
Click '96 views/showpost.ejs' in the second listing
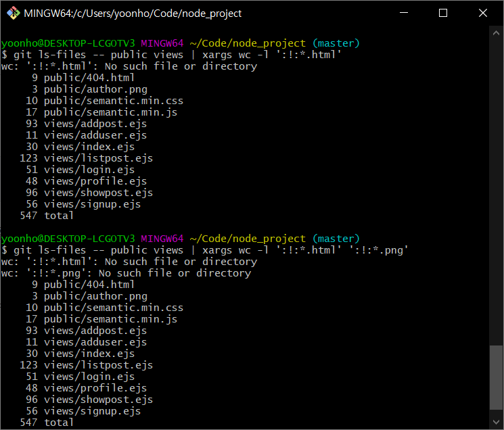89,400
